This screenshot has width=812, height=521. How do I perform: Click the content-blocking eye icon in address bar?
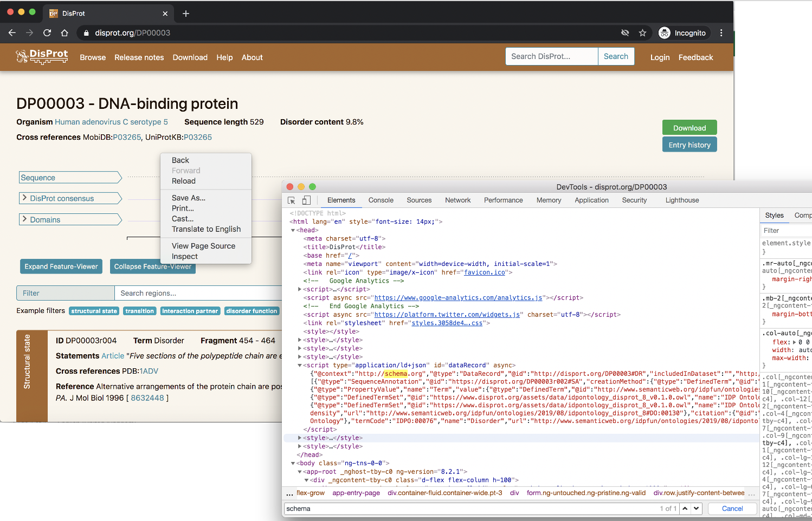tap(625, 32)
